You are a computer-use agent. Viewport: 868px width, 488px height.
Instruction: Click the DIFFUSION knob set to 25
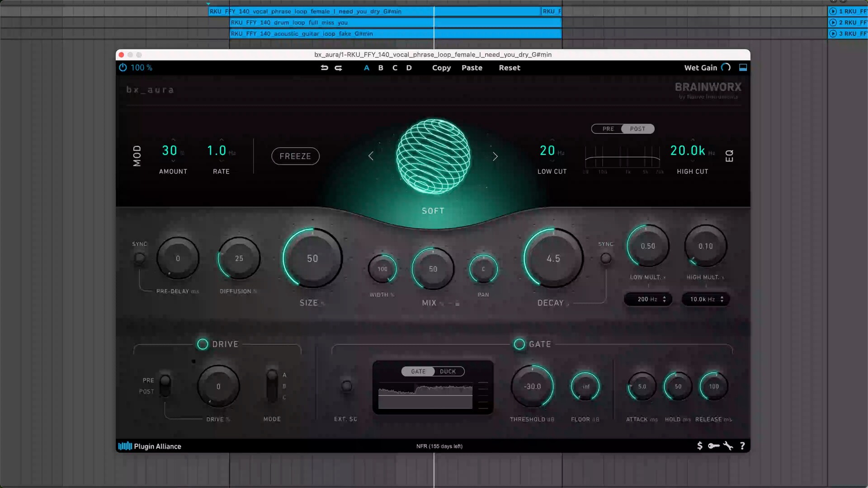(x=239, y=258)
